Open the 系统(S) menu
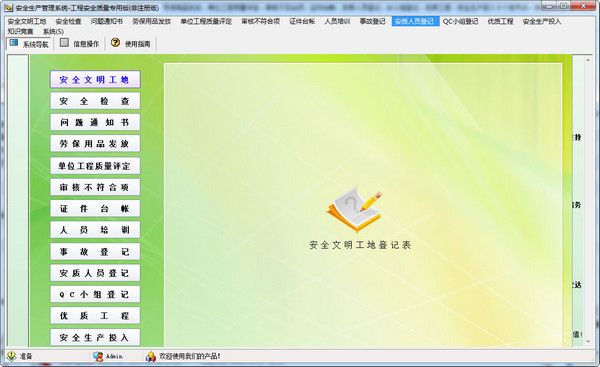Image resolution: width=600 pixels, height=367 pixels. (x=53, y=31)
